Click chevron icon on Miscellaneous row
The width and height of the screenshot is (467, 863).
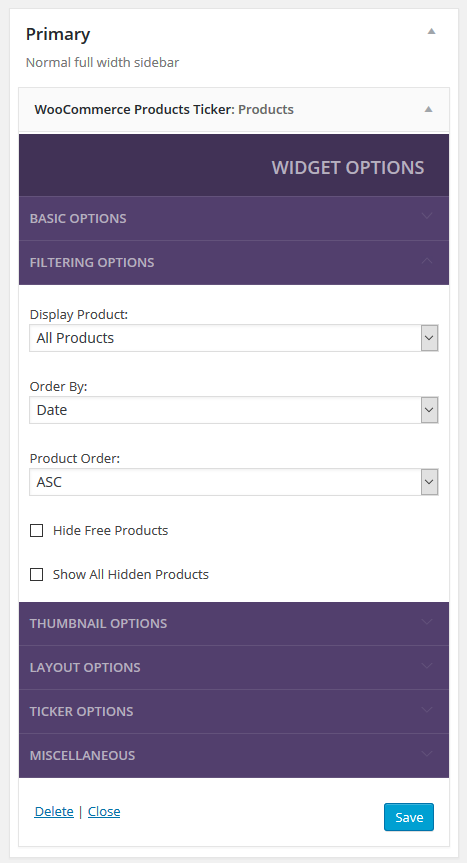(427, 753)
